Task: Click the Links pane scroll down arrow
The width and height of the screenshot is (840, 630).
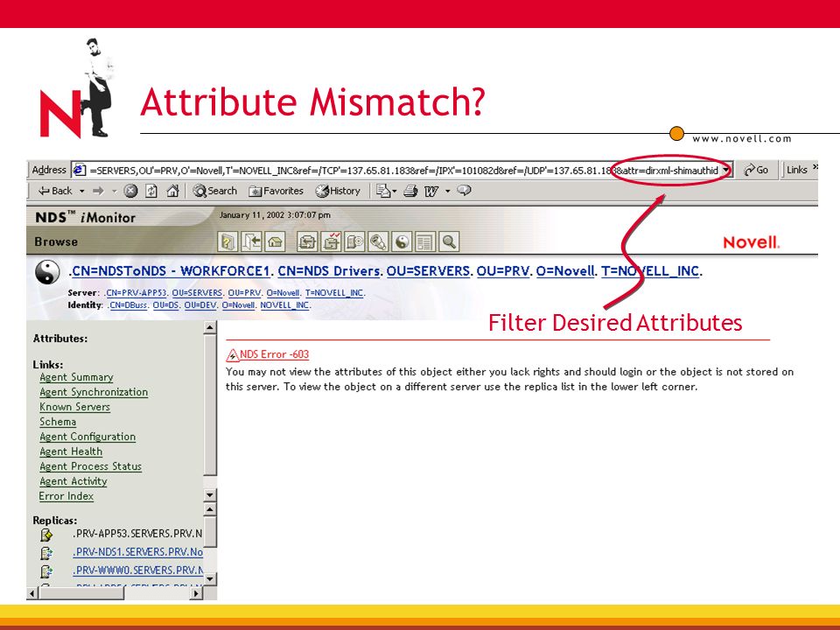Action: [x=210, y=495]
